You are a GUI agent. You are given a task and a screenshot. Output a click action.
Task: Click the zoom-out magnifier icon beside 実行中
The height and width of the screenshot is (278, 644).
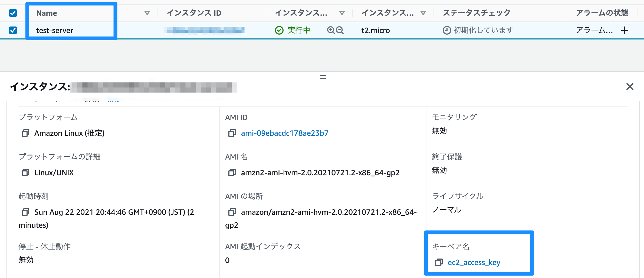340,30
